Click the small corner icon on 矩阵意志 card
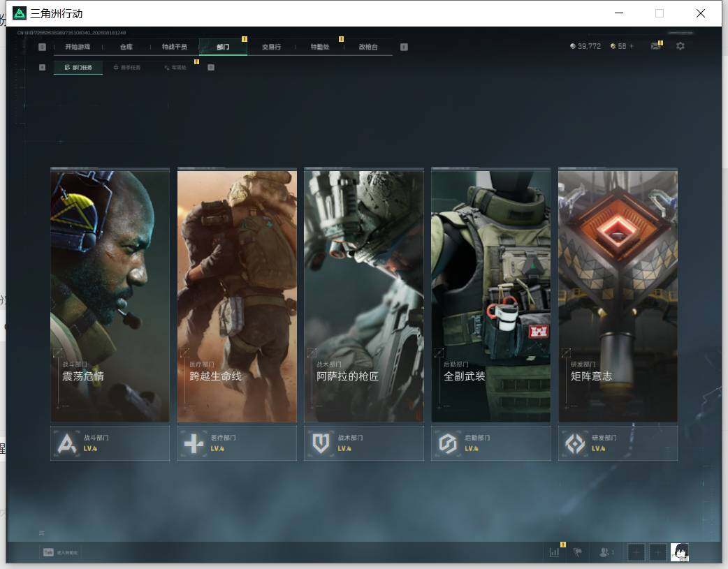 click(566, 353)
